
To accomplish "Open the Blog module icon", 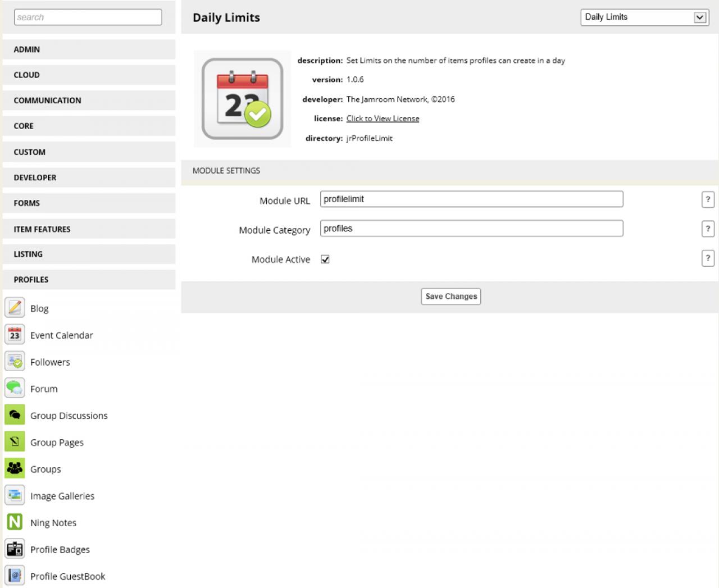I will (15, 308).
